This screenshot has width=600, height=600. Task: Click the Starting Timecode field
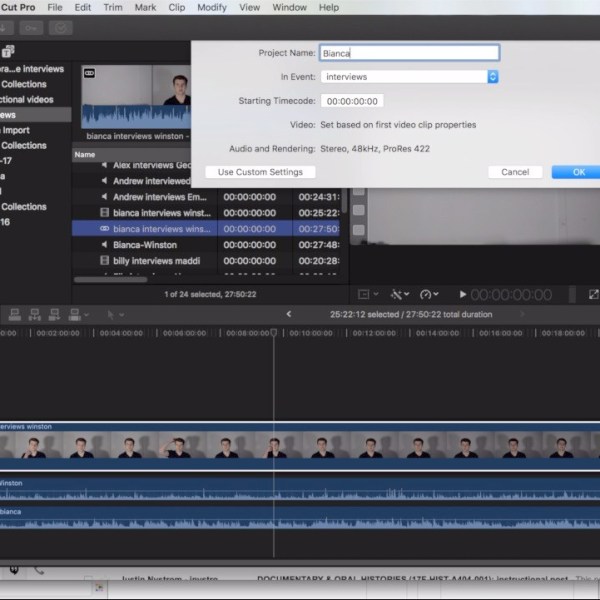(x=353, y=101)
